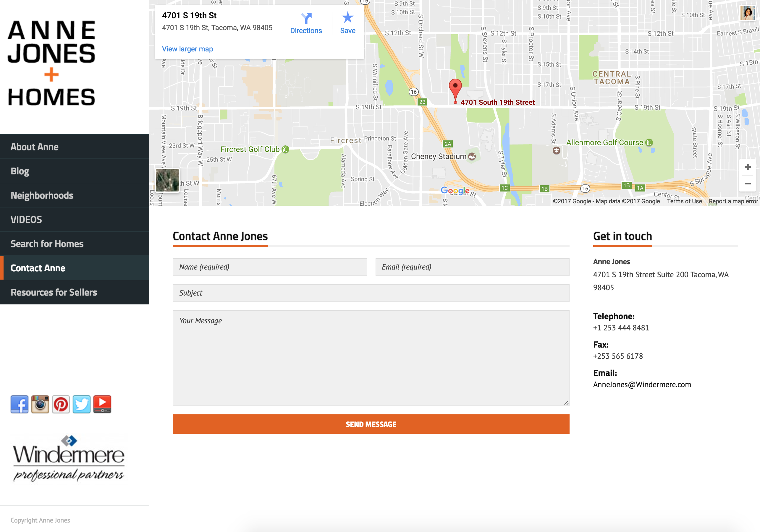Focus the Email (required) field
This screenshot has height=532, width=760.
[472, 267]
